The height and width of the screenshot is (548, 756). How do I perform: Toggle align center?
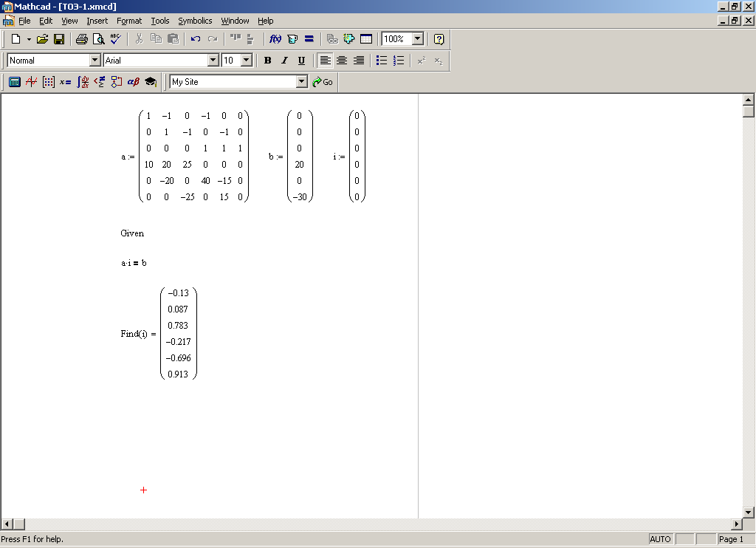tap(342, 61)
